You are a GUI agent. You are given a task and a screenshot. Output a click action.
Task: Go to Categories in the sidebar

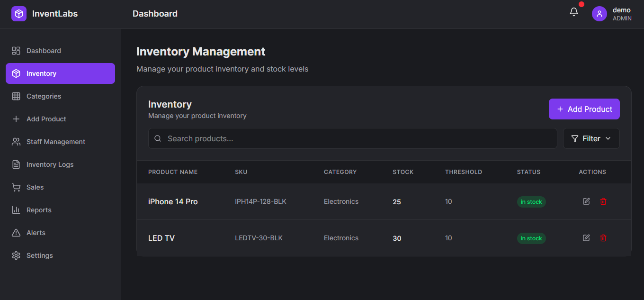[44, 96]
